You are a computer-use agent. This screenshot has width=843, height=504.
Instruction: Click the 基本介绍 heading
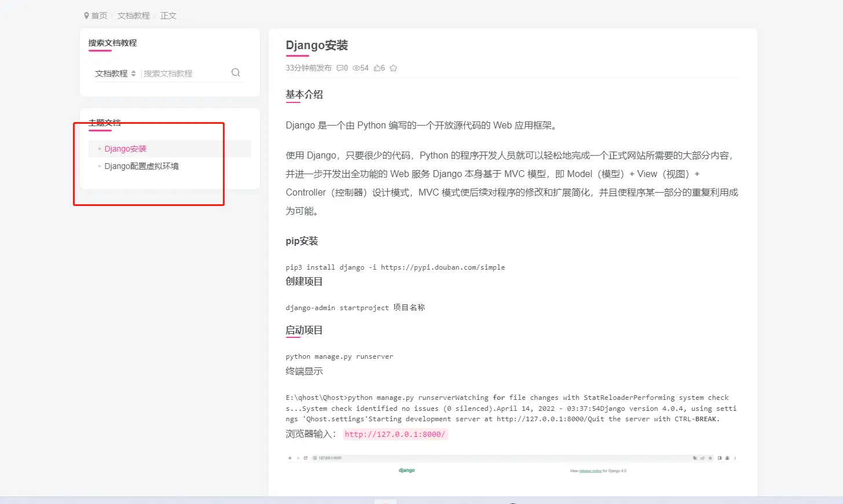(x=304, y=94)
